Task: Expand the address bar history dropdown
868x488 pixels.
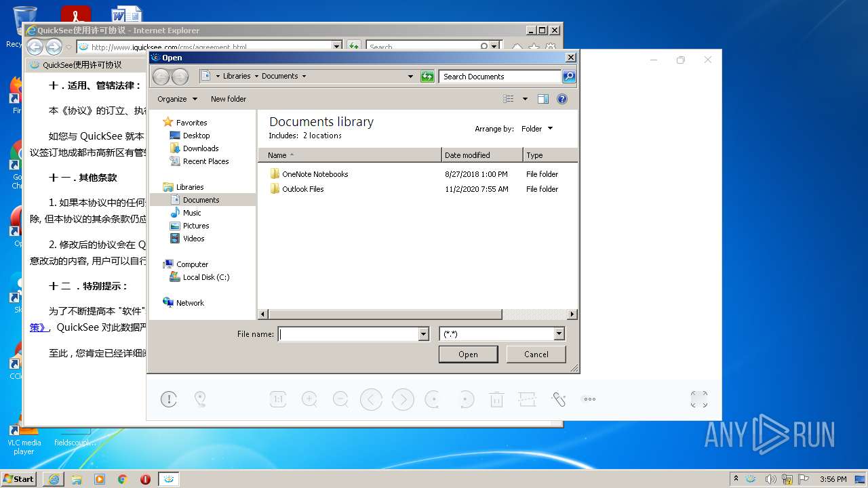Action: [410, 77]
